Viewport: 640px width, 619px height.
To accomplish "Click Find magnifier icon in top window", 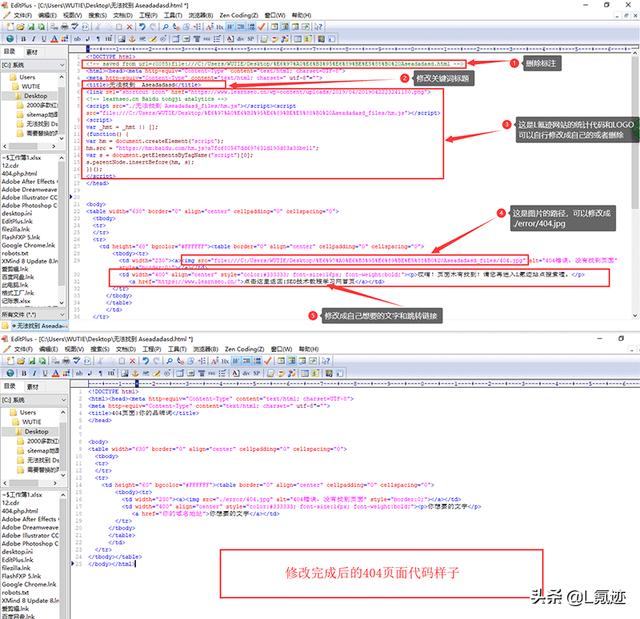I will [x=165, y=27].
